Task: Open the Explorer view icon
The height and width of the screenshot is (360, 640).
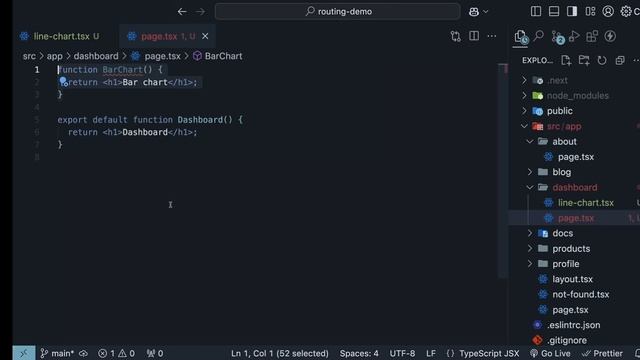Action: (x=520, y=37)
